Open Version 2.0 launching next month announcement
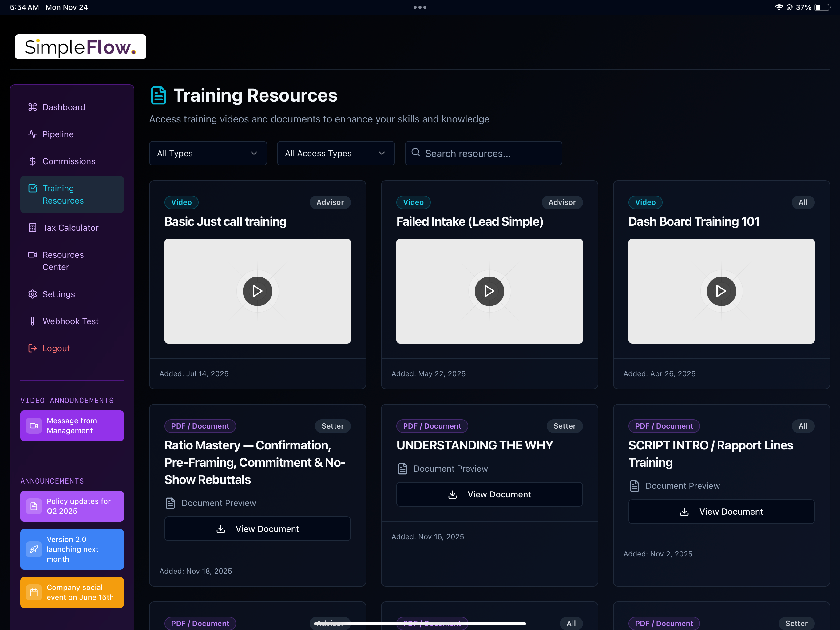Screen dimensions: 840x630 [72, 549]
